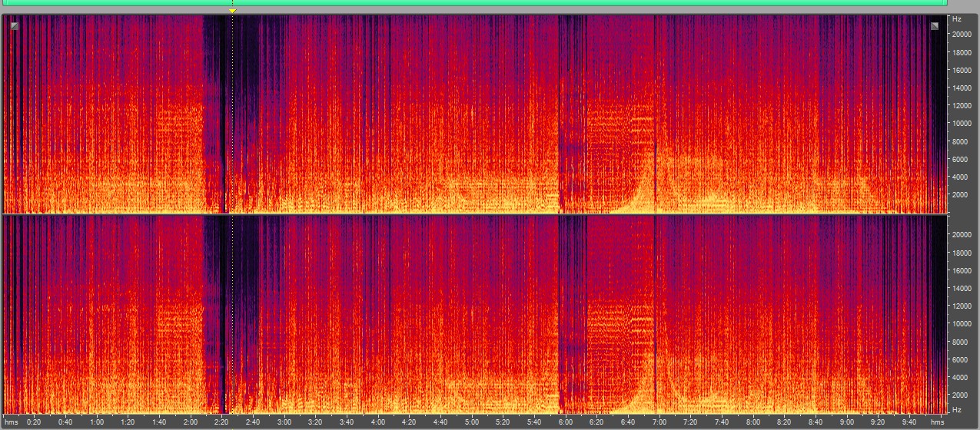
Task: Click the green zoom navigator bar
Action: pos(475,3)
